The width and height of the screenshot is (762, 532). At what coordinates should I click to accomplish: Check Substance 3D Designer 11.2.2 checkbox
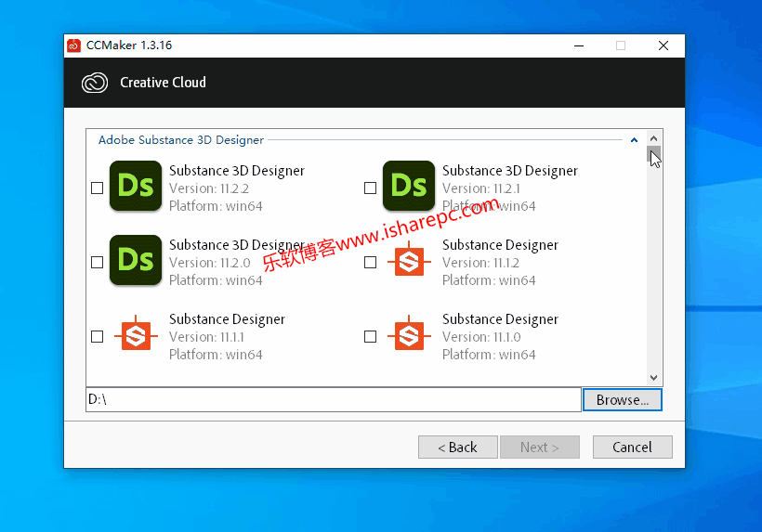[98, 188]
